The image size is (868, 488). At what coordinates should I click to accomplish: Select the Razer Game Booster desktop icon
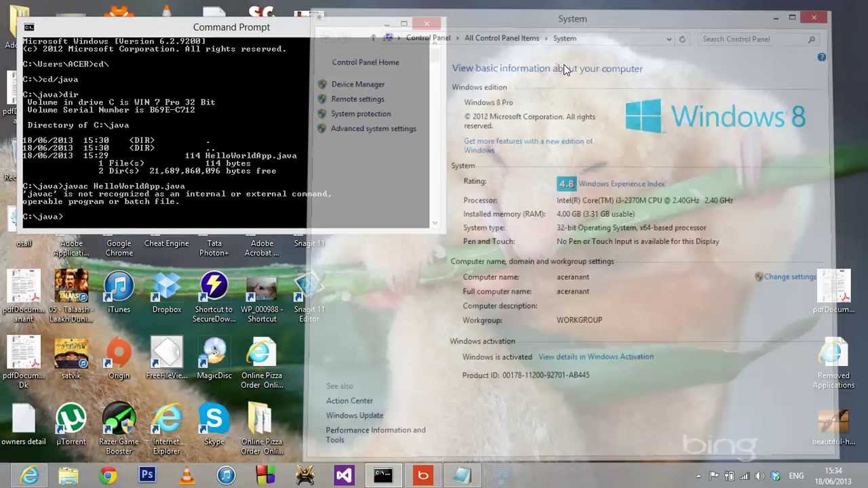click(x=119, y=429)
